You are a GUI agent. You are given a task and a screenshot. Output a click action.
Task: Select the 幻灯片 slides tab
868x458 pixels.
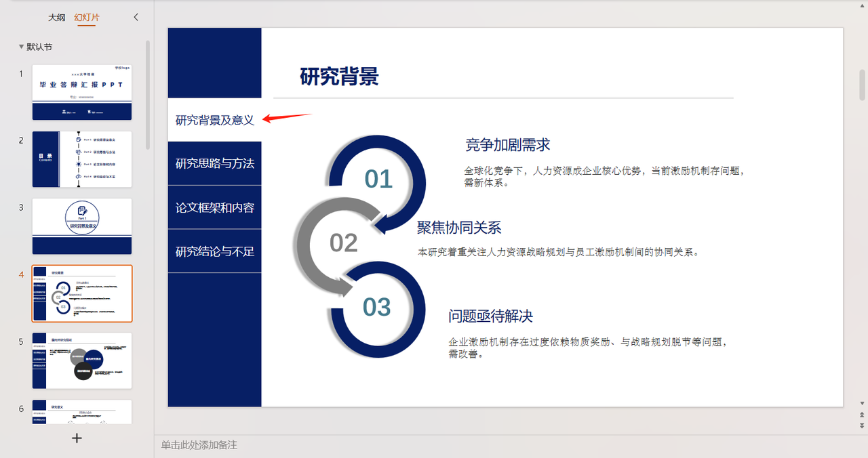[x=86, y=17]
